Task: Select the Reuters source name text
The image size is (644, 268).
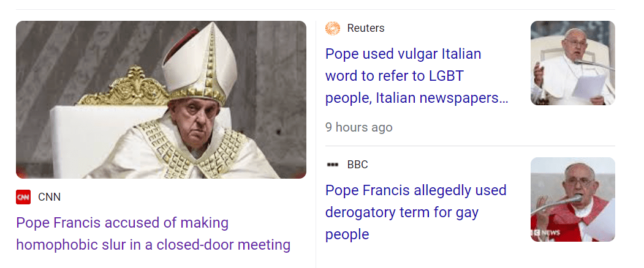Action: [x=366, y=28]
